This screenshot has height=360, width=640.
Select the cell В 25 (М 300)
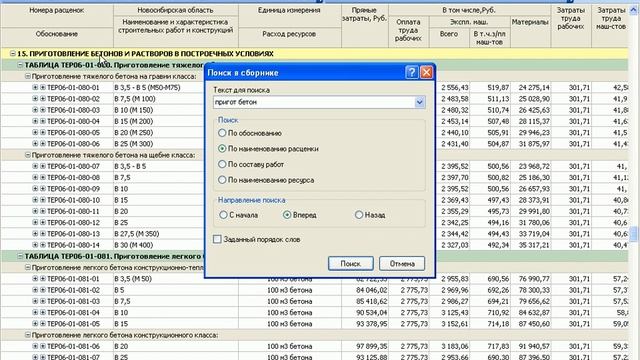pos(133,144)
